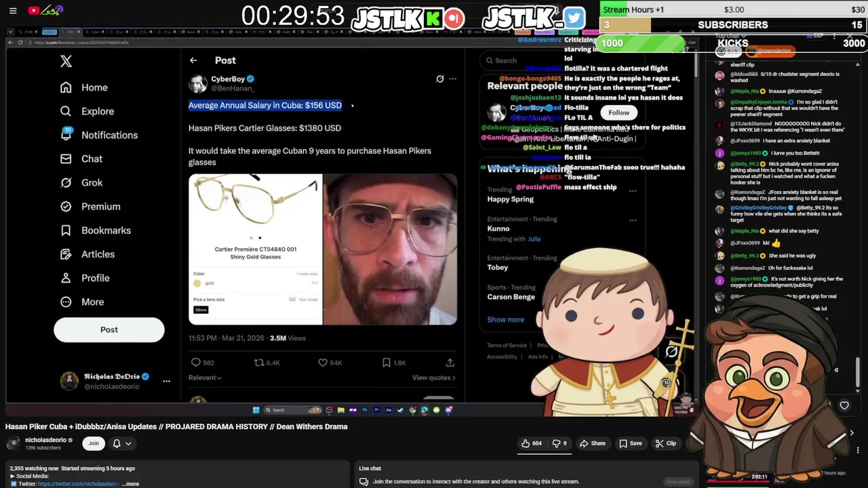This screenshot has height=488, width=868.
Task: Open the three-dot menu on CyberBoy's post
Action: [x=453, y=79]
